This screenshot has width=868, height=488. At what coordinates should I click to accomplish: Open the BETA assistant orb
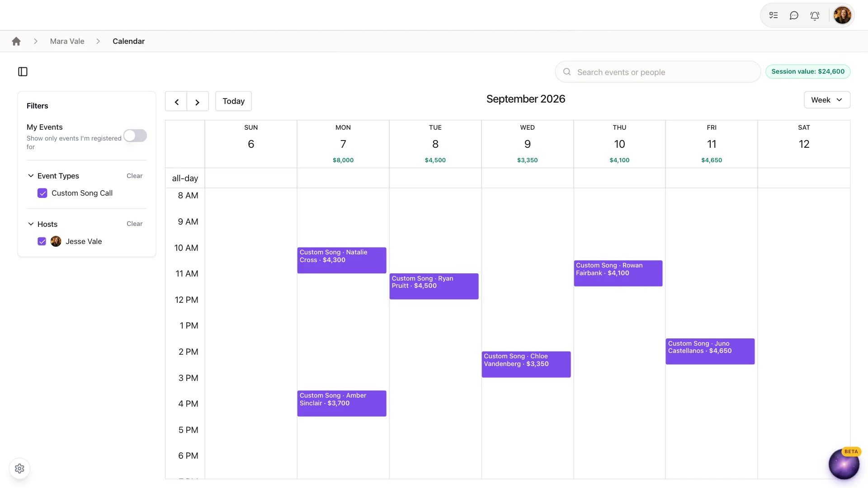pyautogui.click(x=844, y=464)
